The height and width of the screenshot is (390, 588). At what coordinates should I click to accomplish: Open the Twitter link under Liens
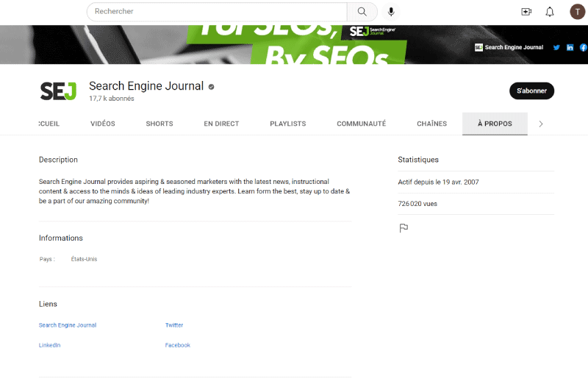[174, 325]
